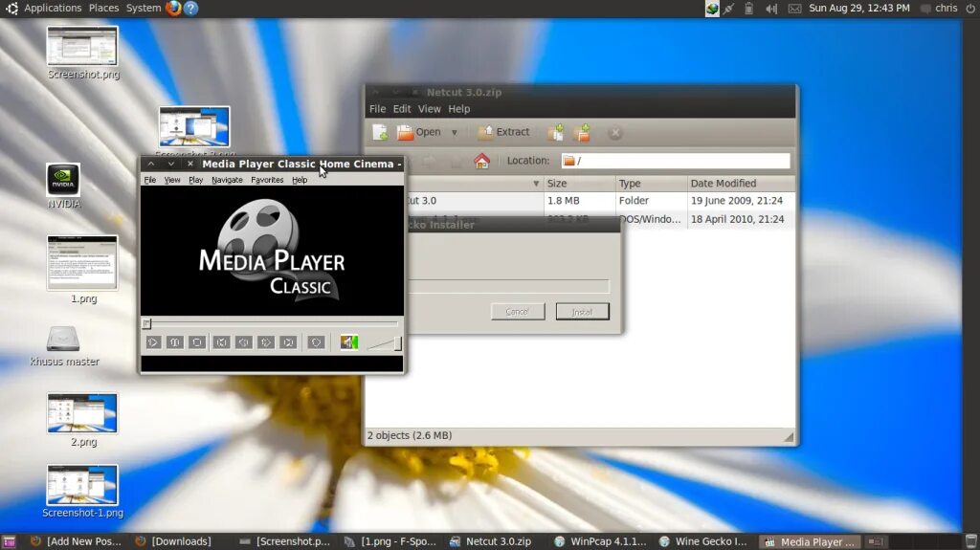The width and height of the screenshot is (980, 550).
Task: Select NVIDIA desktop icon
Action: click(x=63, y=180)
